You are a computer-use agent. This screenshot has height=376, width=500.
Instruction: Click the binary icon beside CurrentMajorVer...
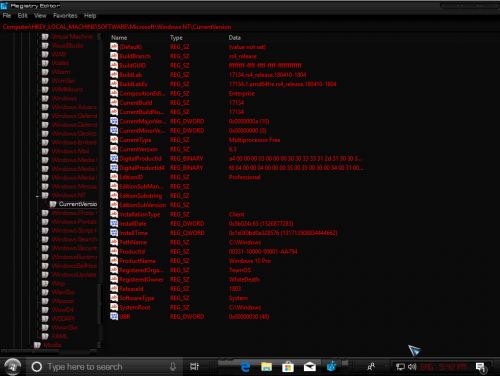(114, 121)
